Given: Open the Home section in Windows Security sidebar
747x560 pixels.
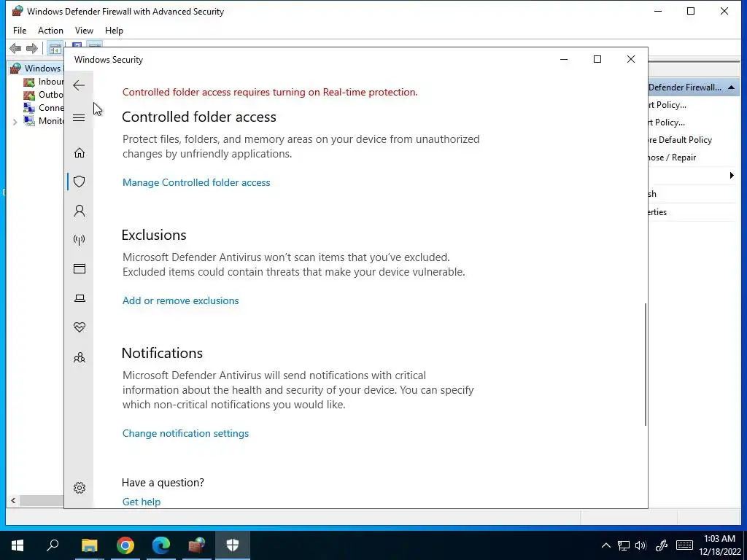Looking at the screenshot, I should (x=79, y=152).
